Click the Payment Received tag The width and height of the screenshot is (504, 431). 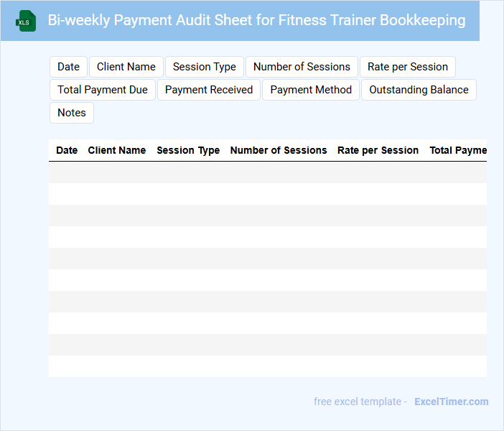[x=209, y=90]
